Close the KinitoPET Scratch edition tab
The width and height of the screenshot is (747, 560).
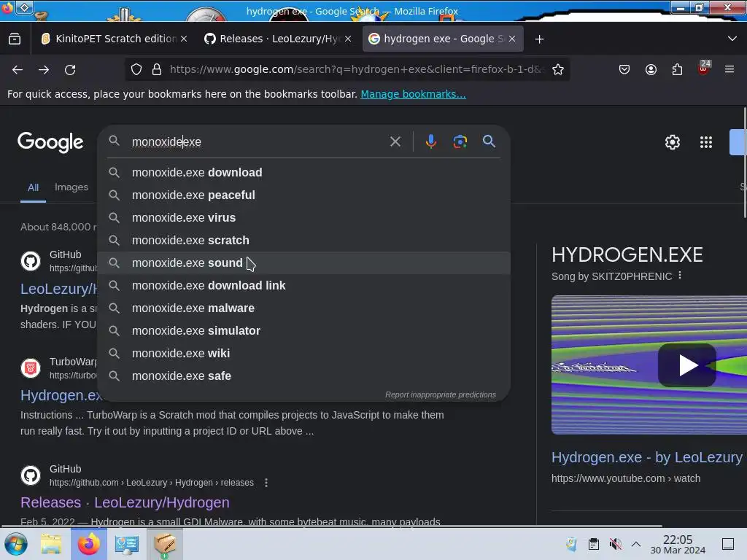point(184,39)
